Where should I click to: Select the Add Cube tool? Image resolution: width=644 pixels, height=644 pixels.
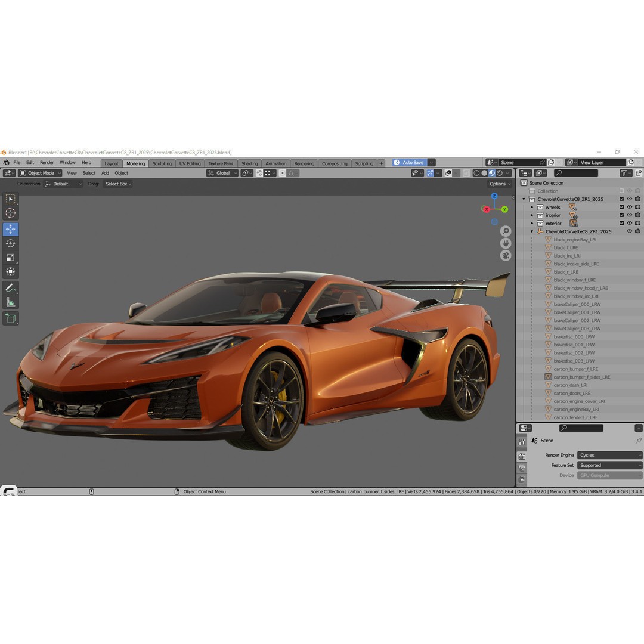coord(11,318)
